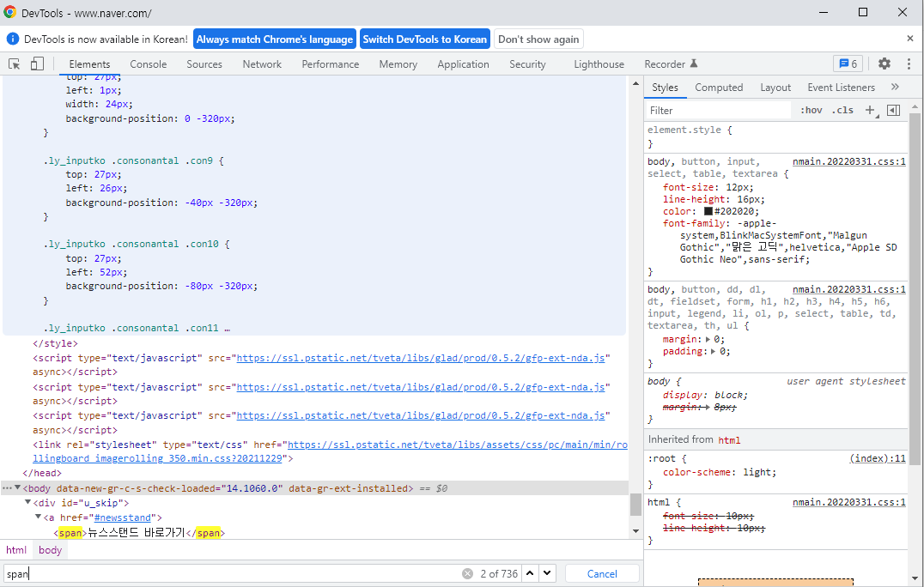
Task: Open the Performance tab
Action: 330,64
